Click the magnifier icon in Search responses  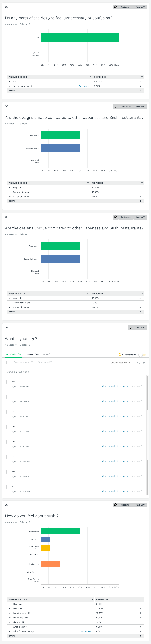click(138, 363)
